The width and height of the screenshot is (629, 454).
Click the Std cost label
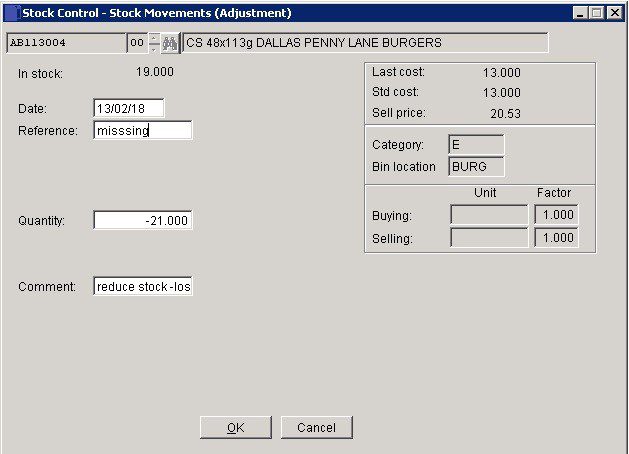pyautogui.click(x=395, y=92)
